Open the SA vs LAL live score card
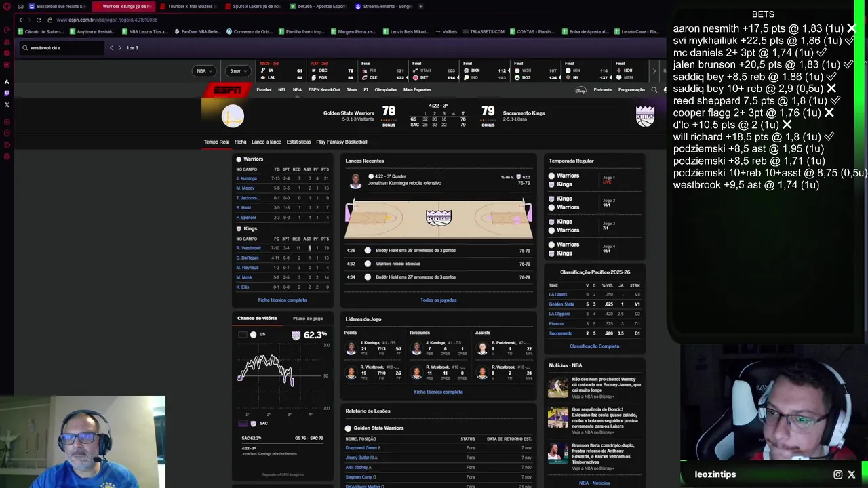The image size is (868, 488). coord(282,70)
